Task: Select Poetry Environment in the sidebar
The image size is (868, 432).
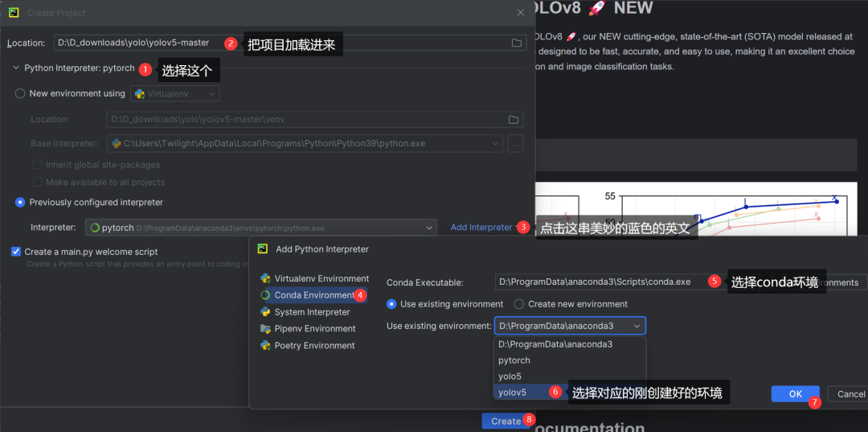Action: [314, 345]
